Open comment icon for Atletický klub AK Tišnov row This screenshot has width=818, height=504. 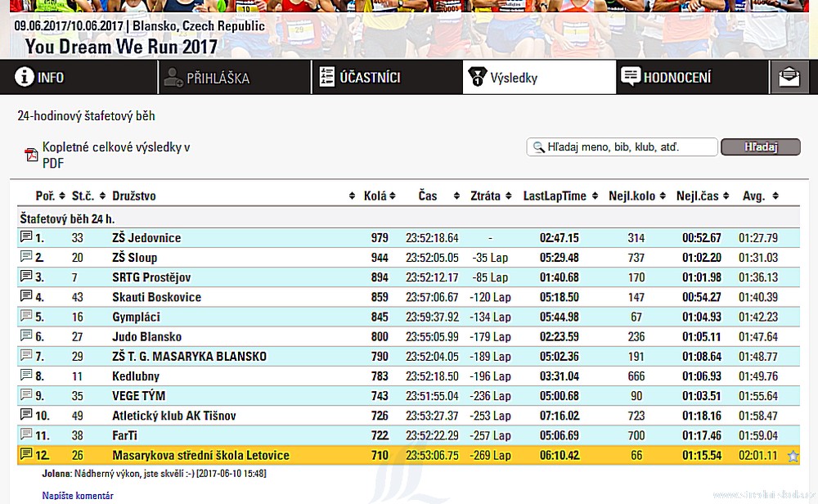click(x=26, y=416)
